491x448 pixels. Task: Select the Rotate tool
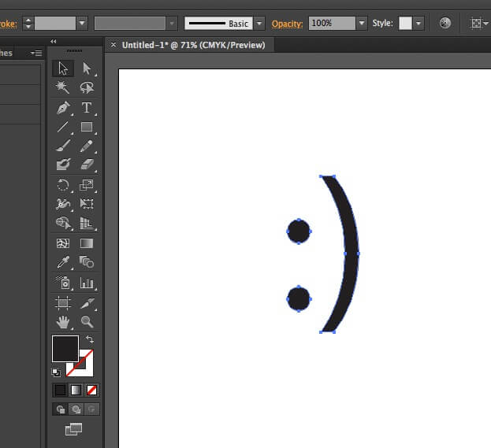click(63, 185)
